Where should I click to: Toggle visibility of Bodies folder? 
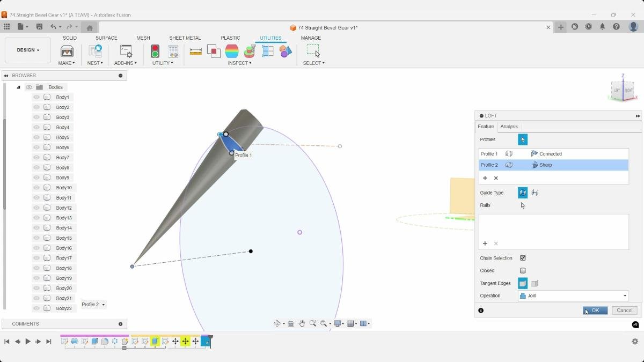29,87
